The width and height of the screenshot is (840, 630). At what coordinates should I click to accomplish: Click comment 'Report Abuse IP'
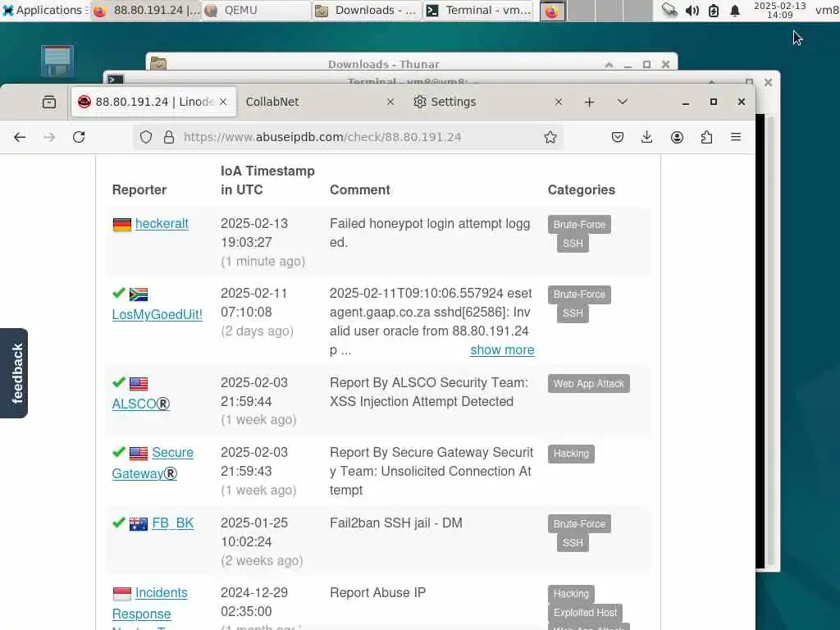pos(377,592)
